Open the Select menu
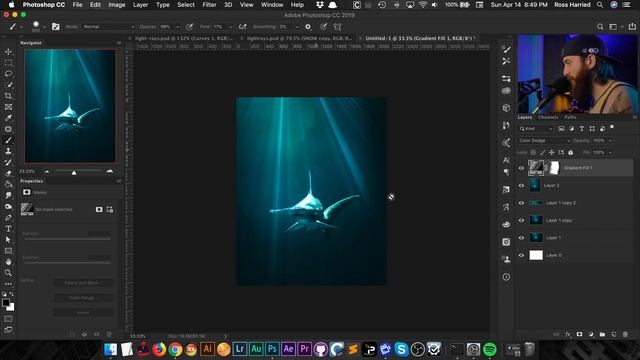This screenshot has height=360, width=640. 186,4
